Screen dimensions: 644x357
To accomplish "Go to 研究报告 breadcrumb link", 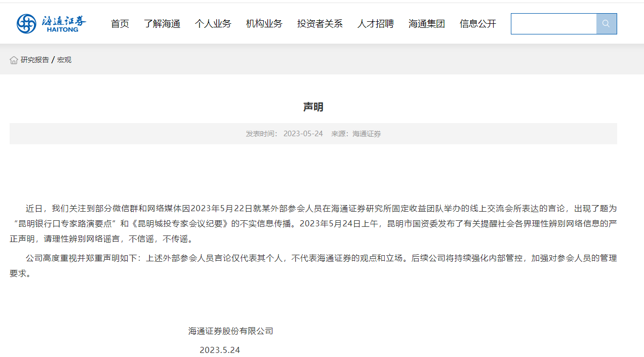I will tap(35, 60).
